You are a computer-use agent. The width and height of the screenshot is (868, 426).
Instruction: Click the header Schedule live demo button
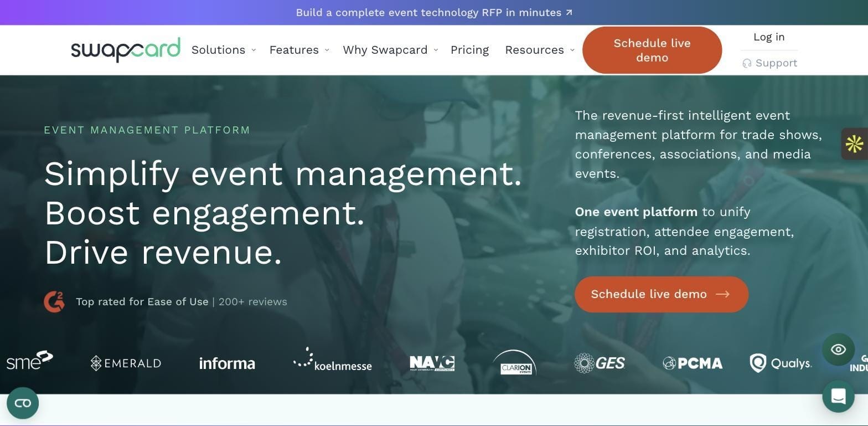pos(652,50)
